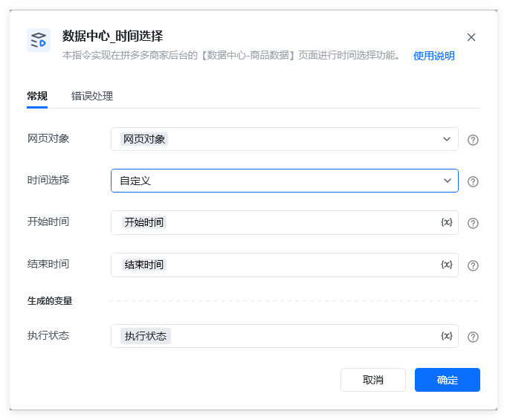This screenshot has width=507, height=420.
Task: Click the 取消 button
Action: pos(372,380)
